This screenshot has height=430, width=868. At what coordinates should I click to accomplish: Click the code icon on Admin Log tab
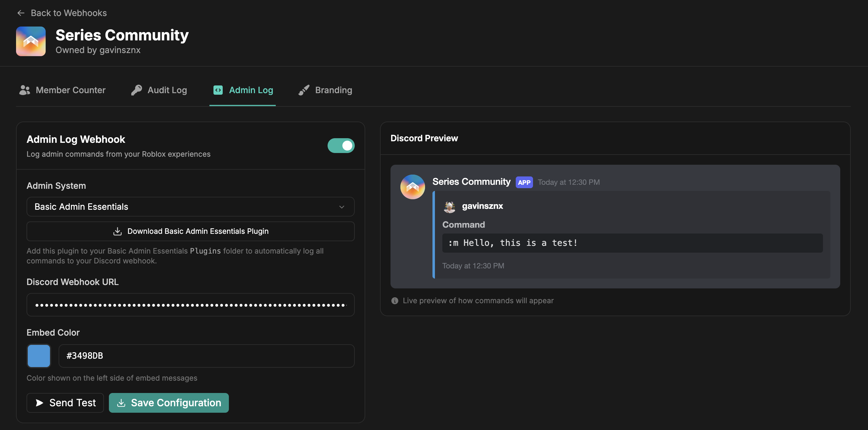[x=218, y=90]
